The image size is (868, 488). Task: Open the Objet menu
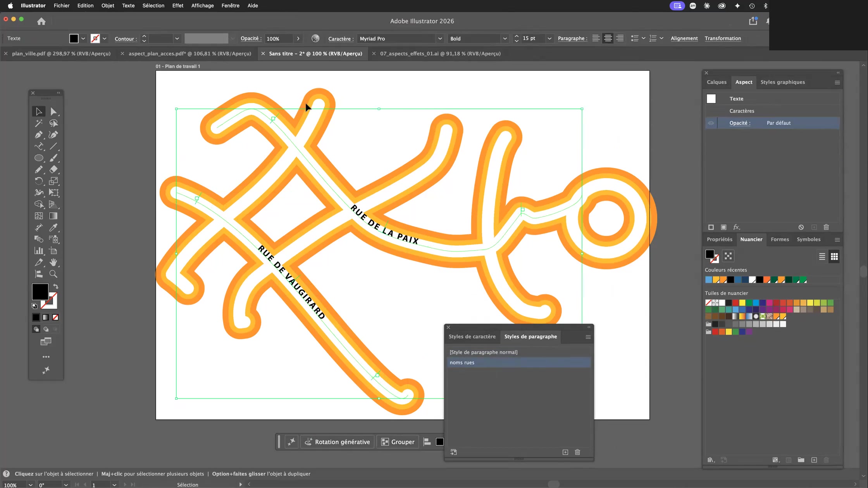108,6
